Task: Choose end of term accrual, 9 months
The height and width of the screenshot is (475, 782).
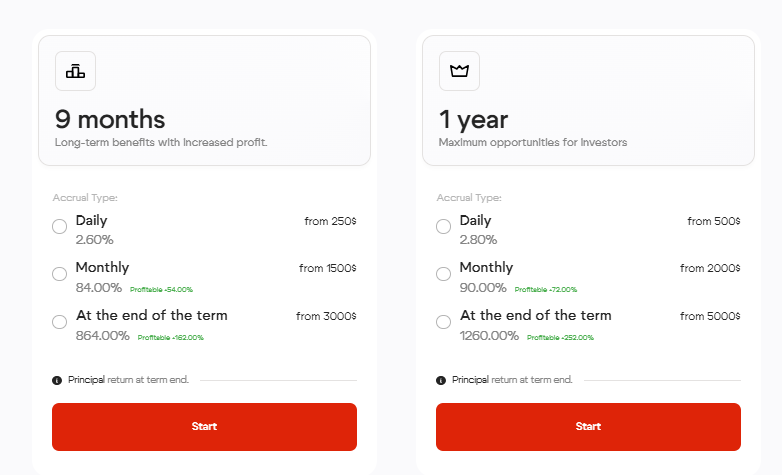Action: tap(60, 322)
